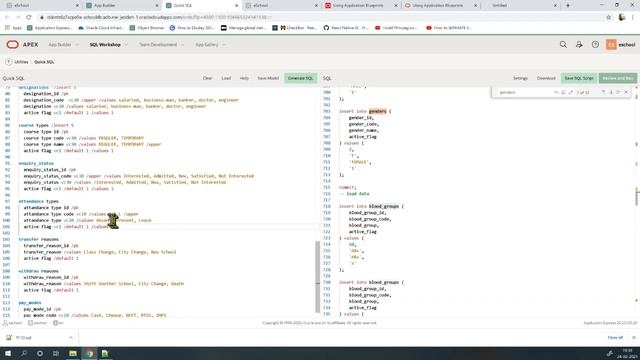640x360 pixels.
Task: Open the downloaded sql file options chevron
Action: coord(71,338)
